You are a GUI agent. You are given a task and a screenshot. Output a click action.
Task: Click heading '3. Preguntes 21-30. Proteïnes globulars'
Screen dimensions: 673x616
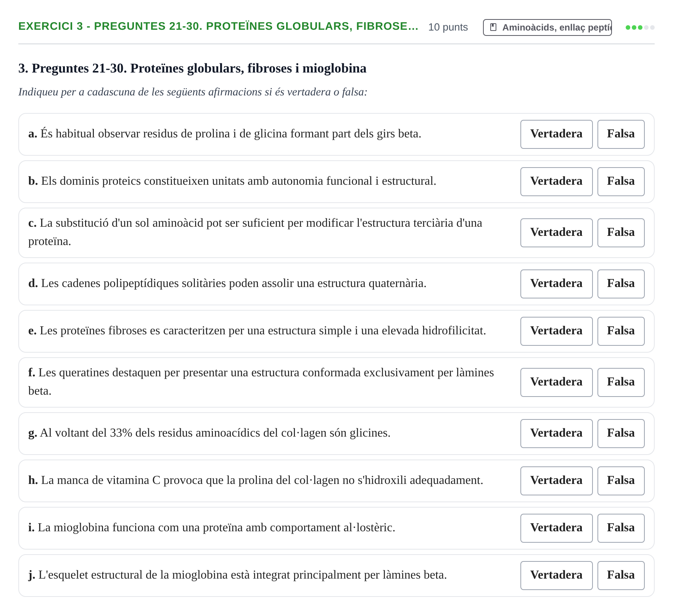click(192, 68)
